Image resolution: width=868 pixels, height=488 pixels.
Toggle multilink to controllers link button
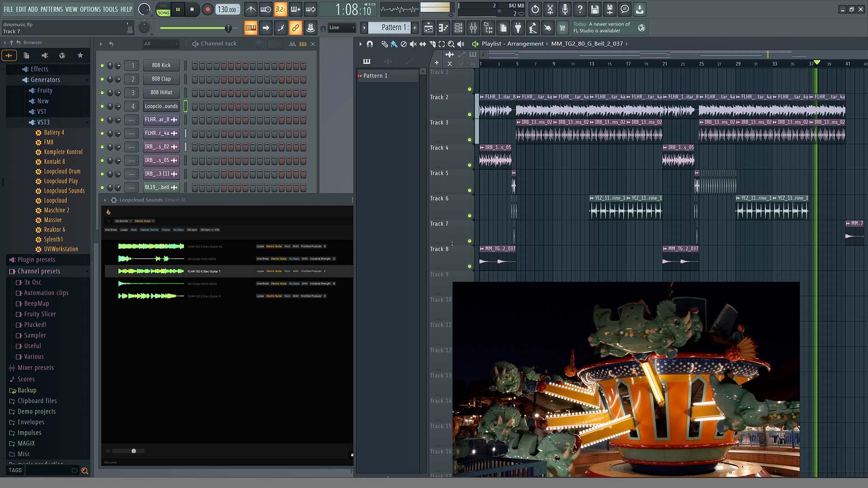[x=295, y=28]
